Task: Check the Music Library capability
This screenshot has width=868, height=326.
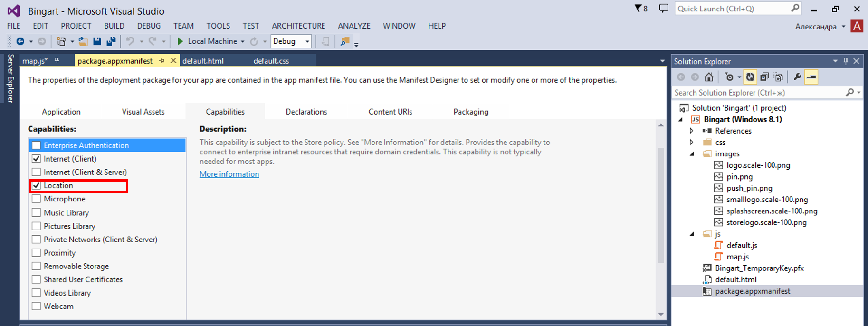Action: click(x=36, y=212)
